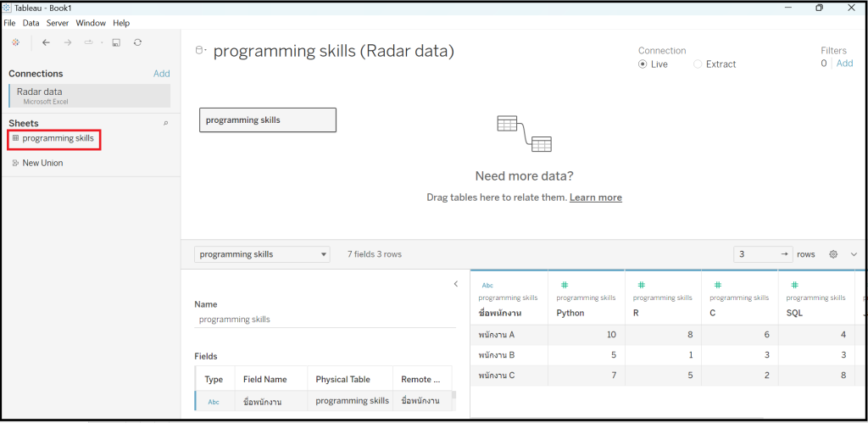Select the Extract connection option
Viewport: 868px width, 423px height.
698,64
